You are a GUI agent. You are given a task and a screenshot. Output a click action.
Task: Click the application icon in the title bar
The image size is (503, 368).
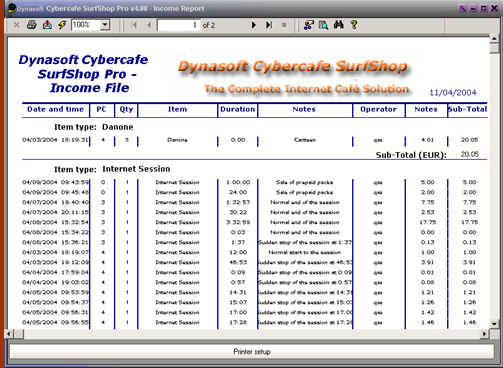pyautogui.click(x=12, y=8)
